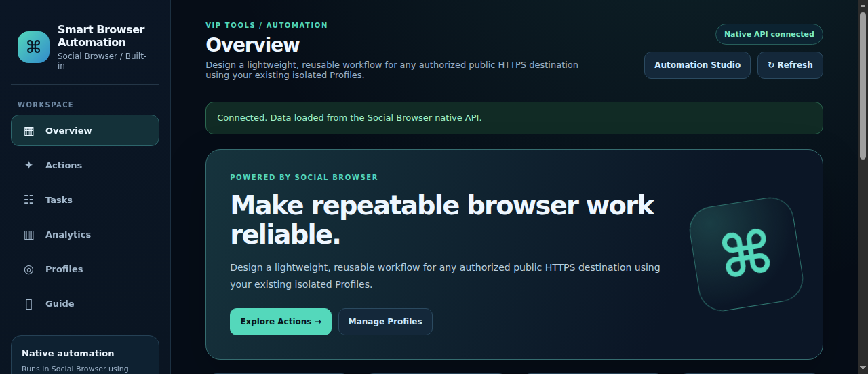Click the Manage Profiles button

pos(385,322)
